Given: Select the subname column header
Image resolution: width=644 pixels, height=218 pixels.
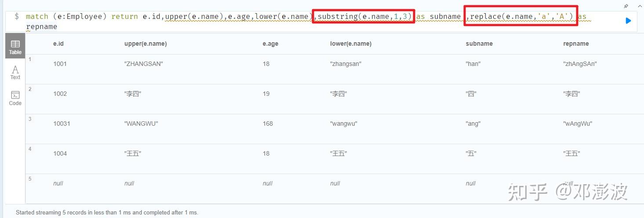Looking at the screenshot, I should [x=479, y=44].
